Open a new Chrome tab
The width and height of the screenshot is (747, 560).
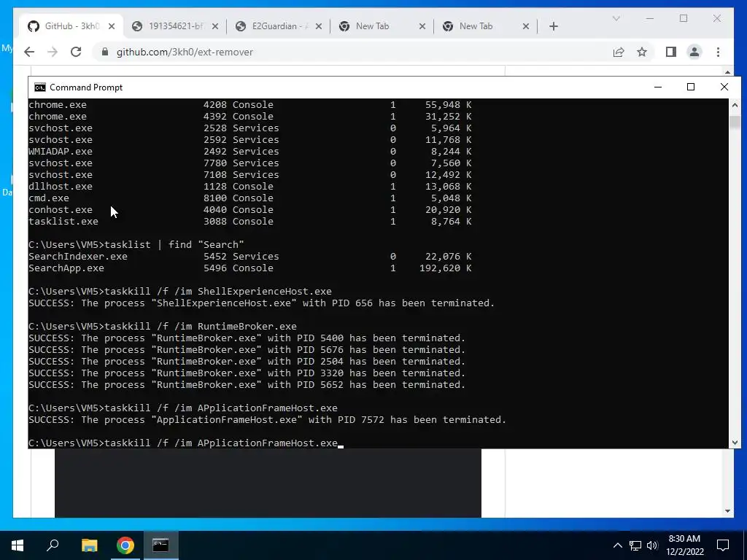coord(553,26)
